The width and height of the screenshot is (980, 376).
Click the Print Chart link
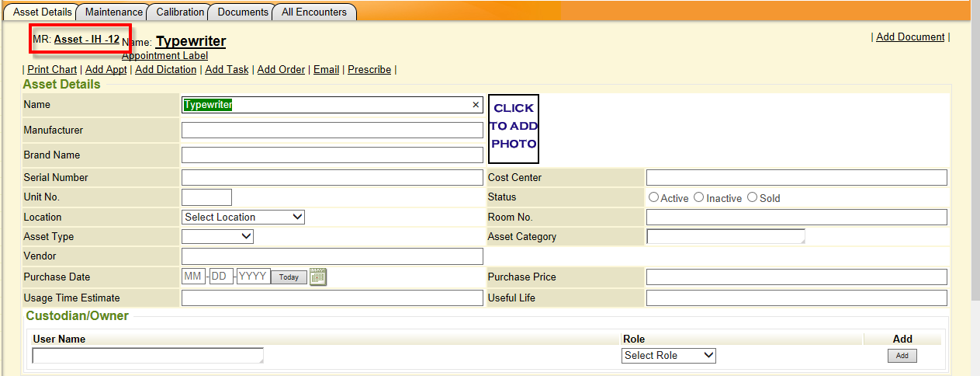coord(52,69)
